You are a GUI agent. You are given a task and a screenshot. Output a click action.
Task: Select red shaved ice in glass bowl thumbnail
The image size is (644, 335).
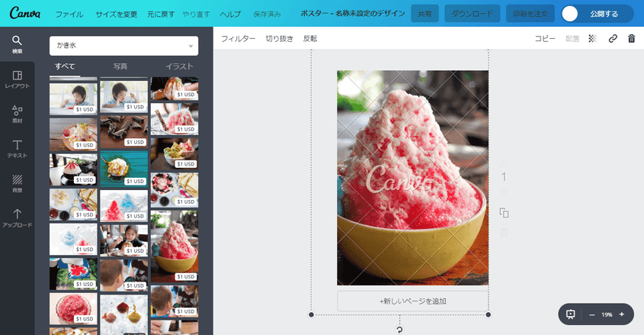pos(73,309)
